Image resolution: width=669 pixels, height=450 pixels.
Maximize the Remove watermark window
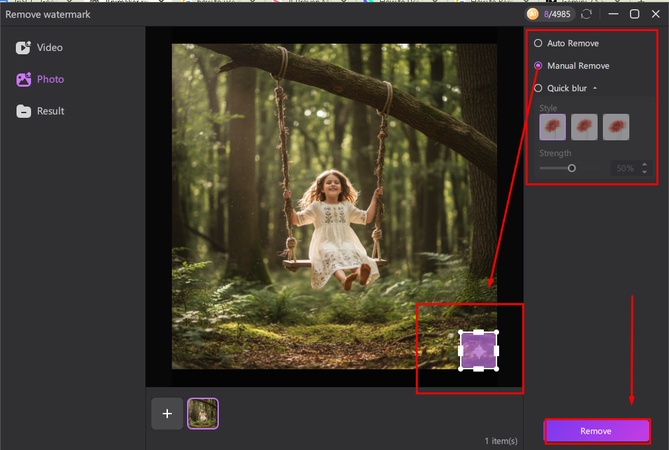[x=634, y=14]
